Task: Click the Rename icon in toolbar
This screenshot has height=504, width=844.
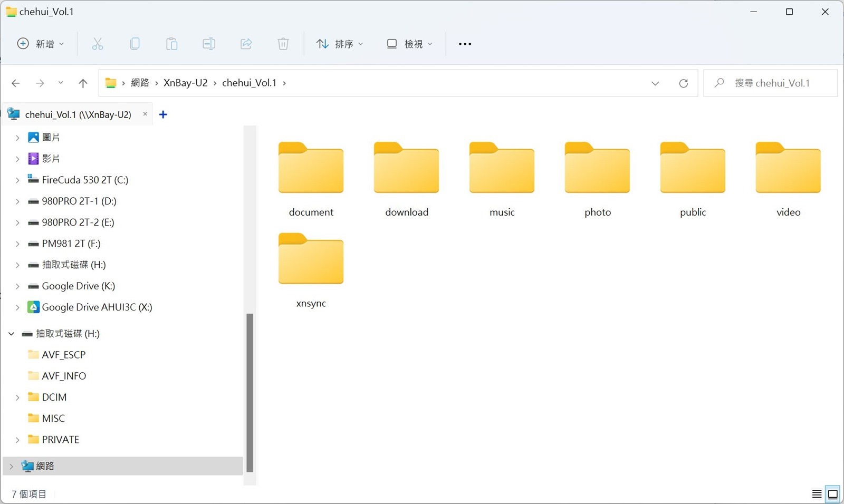Action: pos(209,44)
